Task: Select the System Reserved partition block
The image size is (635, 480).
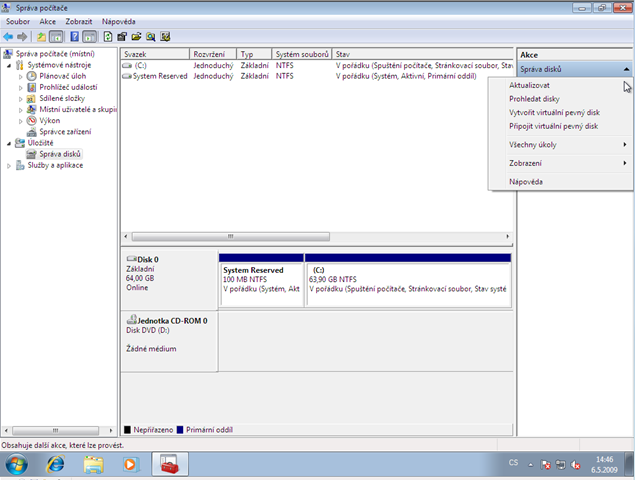Action: [261, 280]
